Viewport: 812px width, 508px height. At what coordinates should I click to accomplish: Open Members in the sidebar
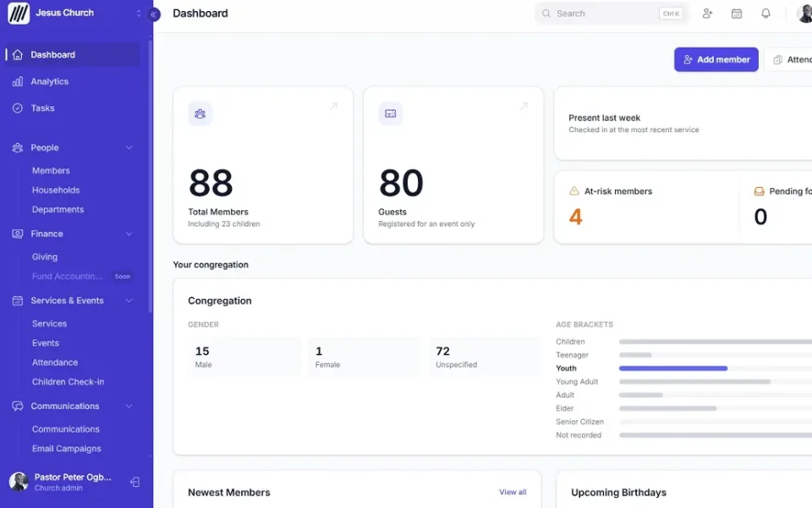click(x=51, y=170)
